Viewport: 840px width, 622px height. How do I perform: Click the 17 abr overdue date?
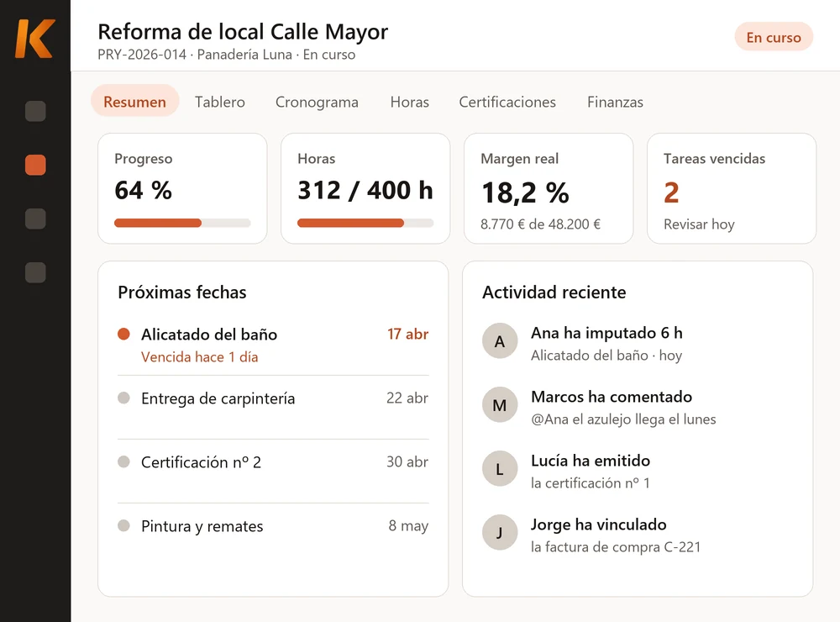[407, 334]
